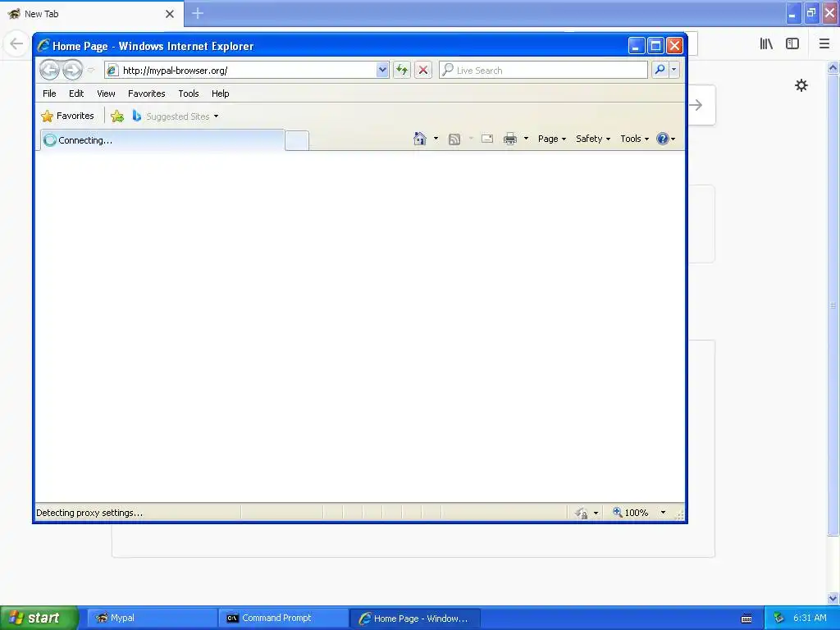Open the Tools command bar dropdown
The image size is (840, 630).
pyautogui.click(x=634, y=139)
